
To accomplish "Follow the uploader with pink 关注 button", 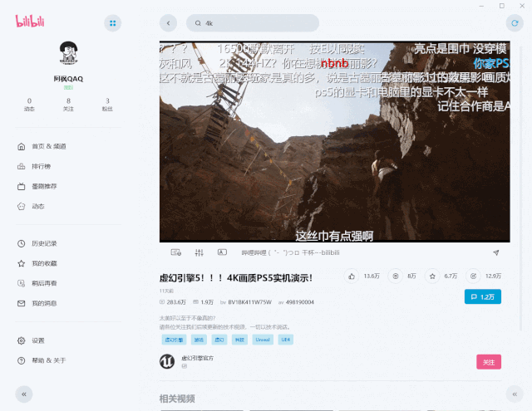I will tap(489, 362).
